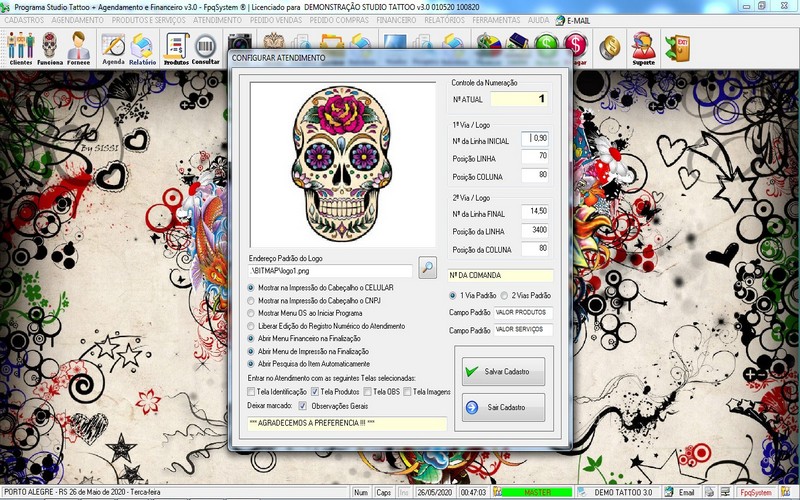Select Mostrar na Impressão do Cabeçalho o CNPJ
Screen dimensions: 800x500
pos(251,301)
